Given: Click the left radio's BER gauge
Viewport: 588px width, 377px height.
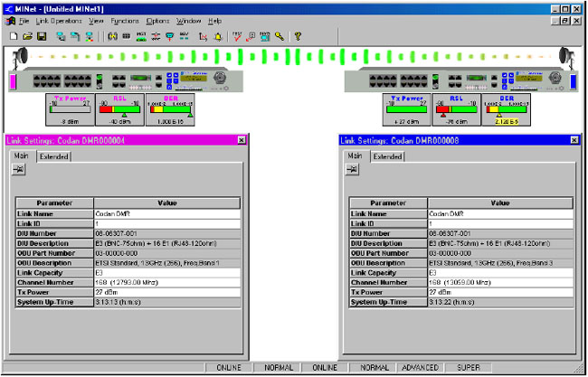Looking at the screenshot, I should pyautogui.click(x=170, y=109).
